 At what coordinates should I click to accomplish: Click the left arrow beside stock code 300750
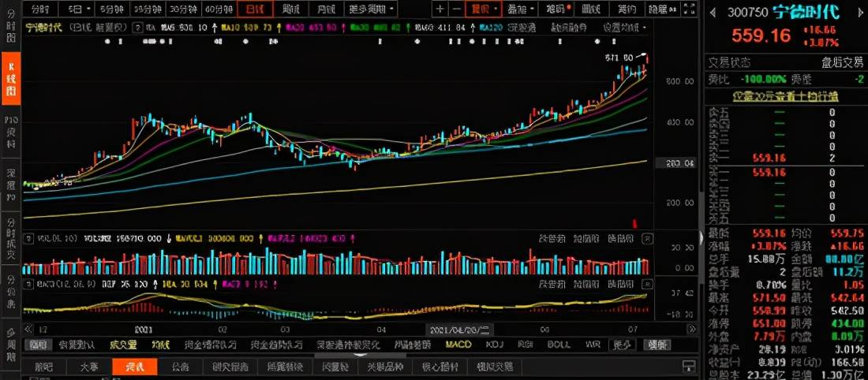pos(713,12)
